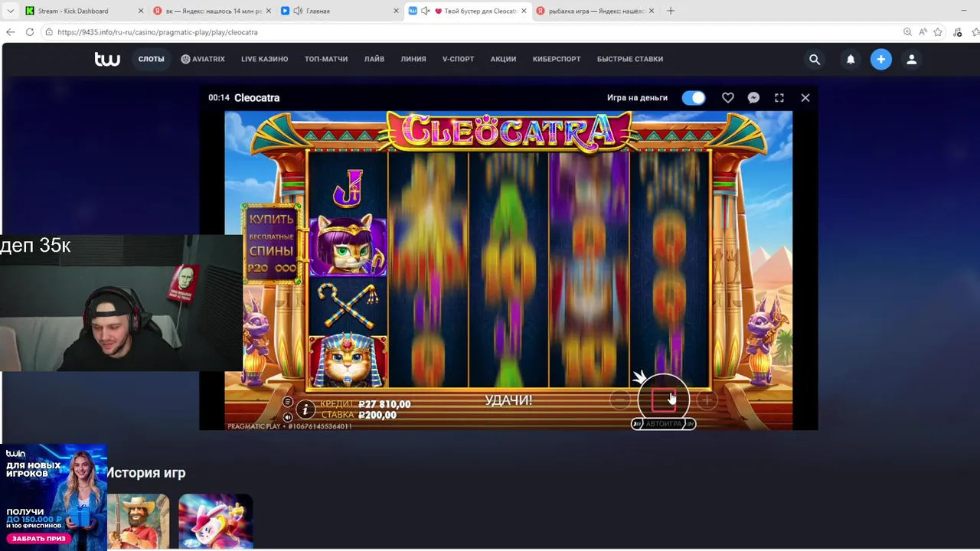Click the Cleocatra game title text
980x551 pixels.
tap(256, 98)
